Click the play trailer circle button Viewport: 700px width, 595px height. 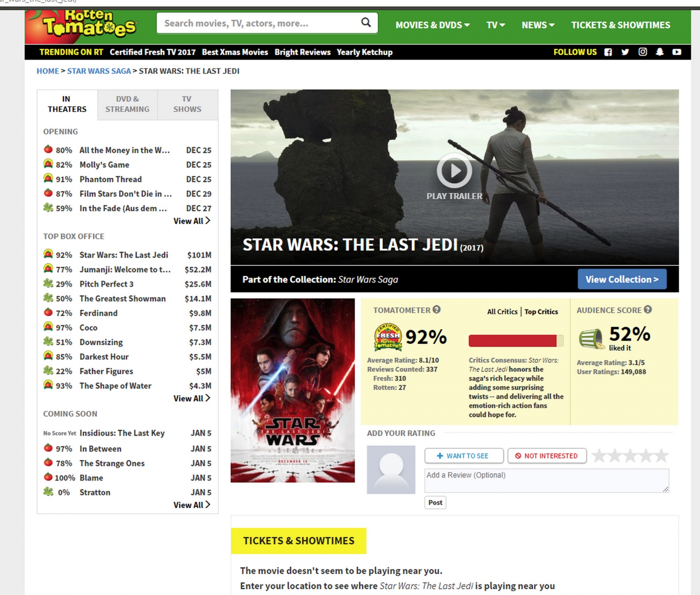pyautogui.click(x=454, y=171)
